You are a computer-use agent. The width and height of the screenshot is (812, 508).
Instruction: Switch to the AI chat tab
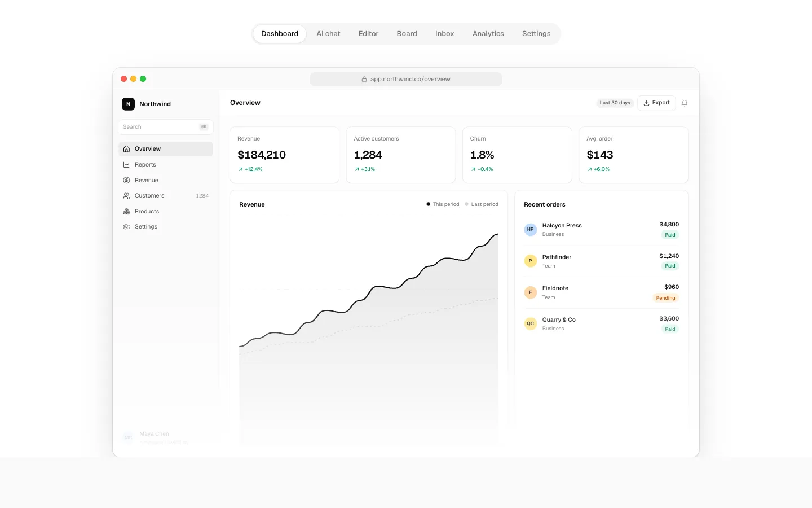(328, 34)
